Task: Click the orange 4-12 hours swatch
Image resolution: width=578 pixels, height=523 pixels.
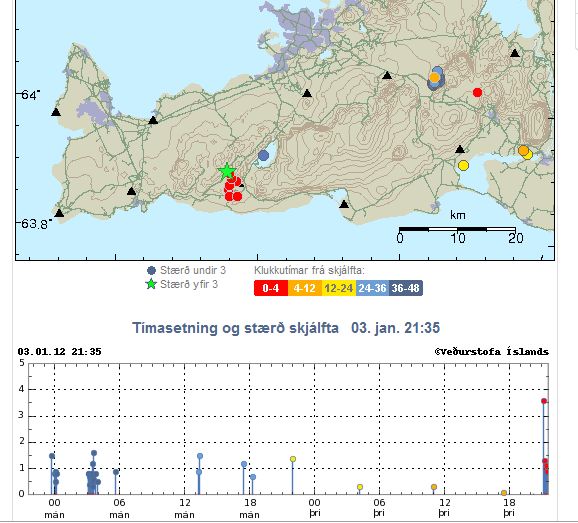Action: pos(305,288)
